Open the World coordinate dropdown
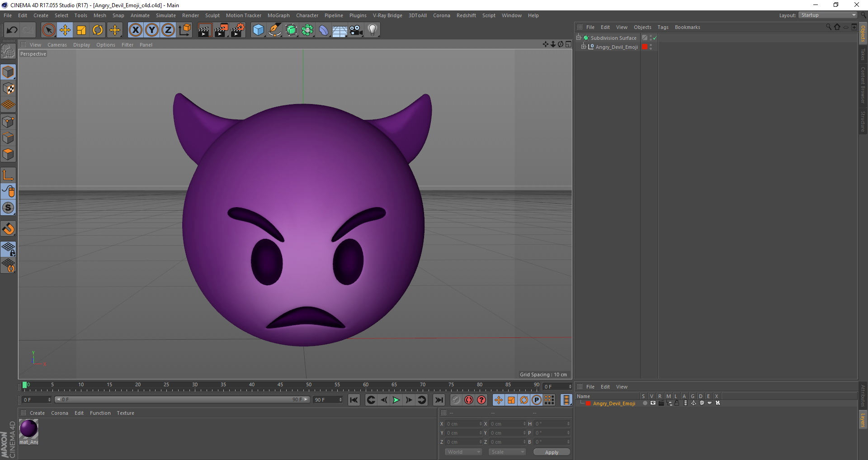 click(x=463, y=452)
